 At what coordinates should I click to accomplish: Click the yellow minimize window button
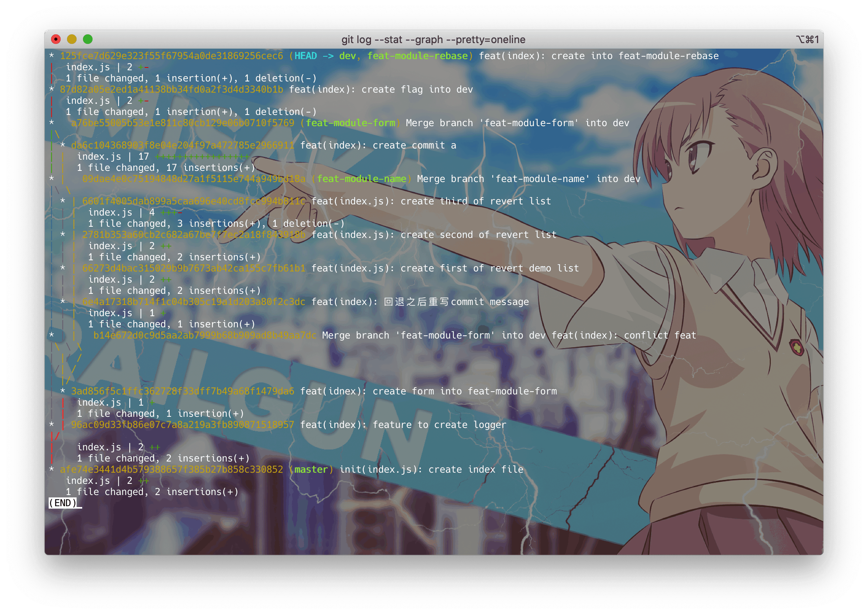(x=72, y=39)
